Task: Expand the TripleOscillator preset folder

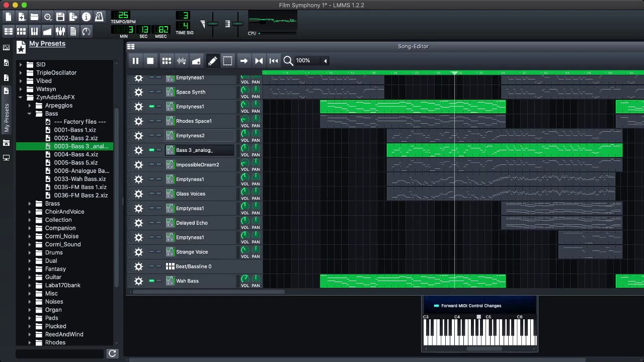Action: tap(21, 72)
